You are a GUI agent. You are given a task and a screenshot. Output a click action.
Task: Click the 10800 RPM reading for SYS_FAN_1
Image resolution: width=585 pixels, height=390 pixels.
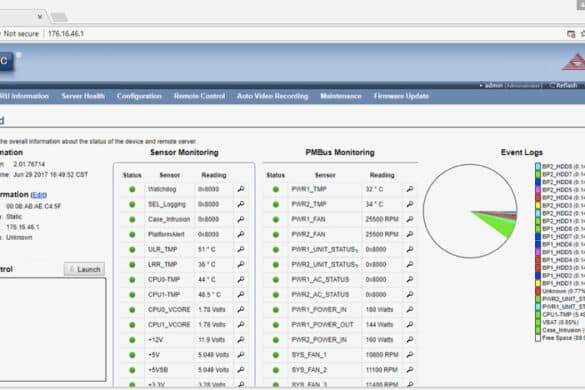[x=382, y=355]
